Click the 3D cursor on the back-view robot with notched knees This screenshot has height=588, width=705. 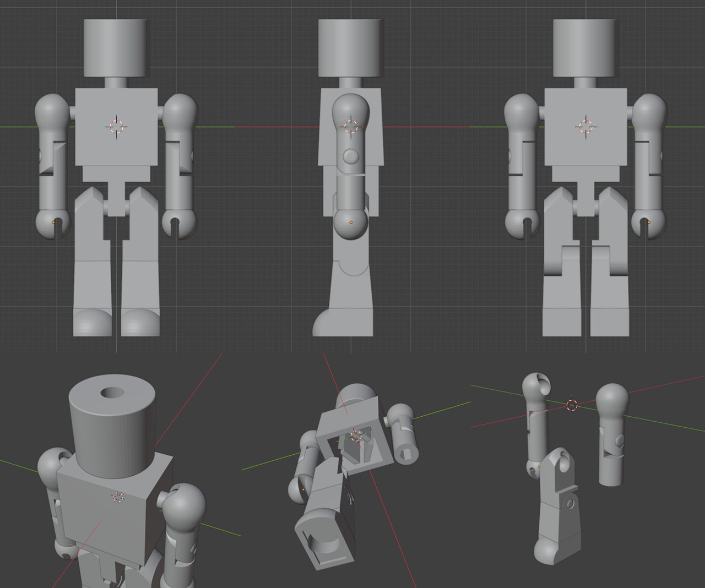coord(586,127)
